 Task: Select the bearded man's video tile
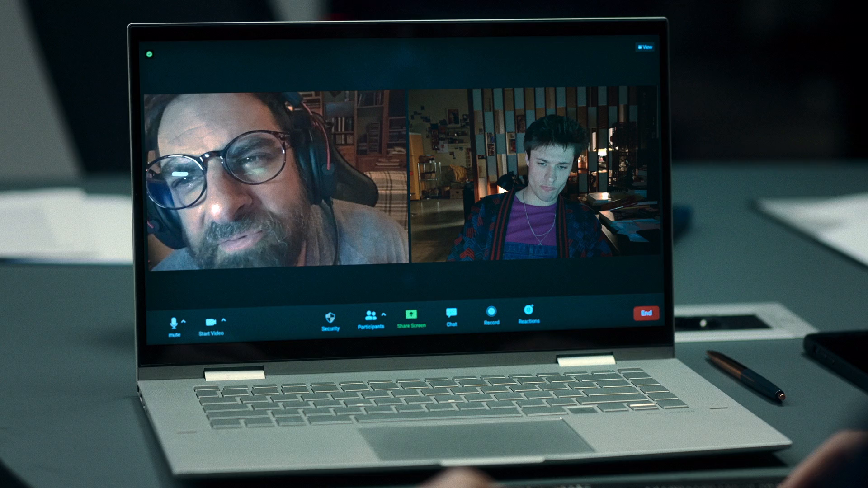click(x=277, y=181)
